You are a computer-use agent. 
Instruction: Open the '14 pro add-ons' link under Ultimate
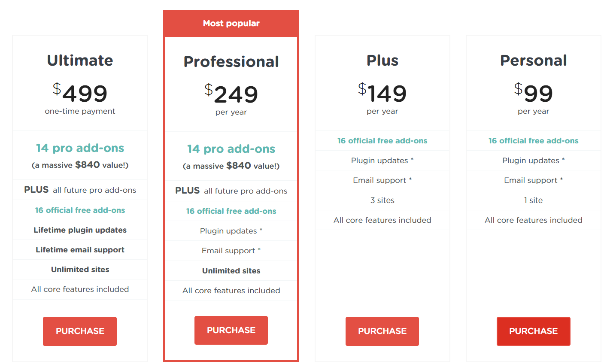pyautogui.click(x=80, y=148)
